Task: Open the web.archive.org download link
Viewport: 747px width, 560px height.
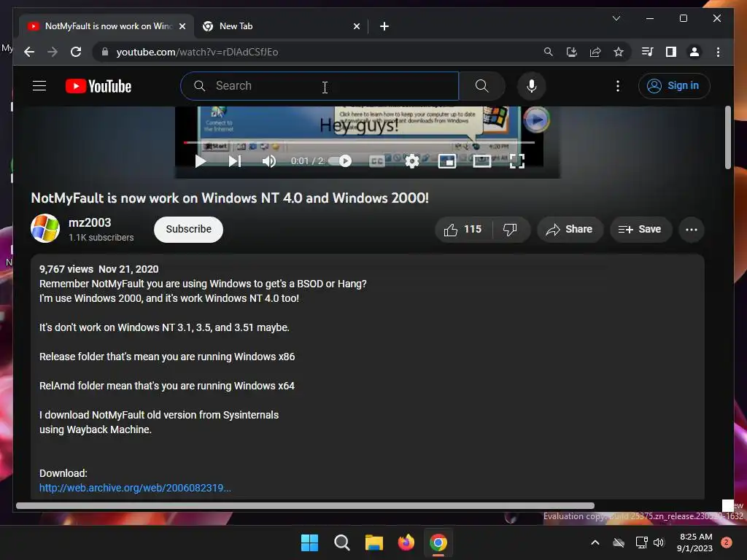Action: pyautogui.click(x=135, y=488)
